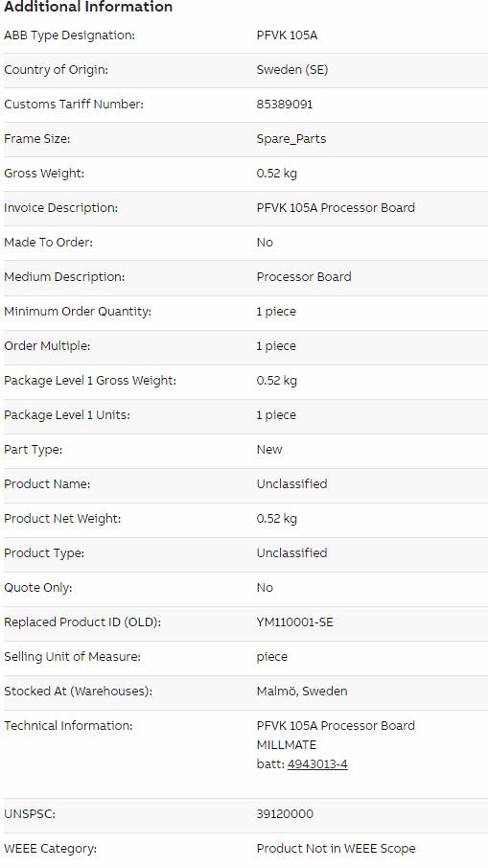The image size is (488, 868).
Task: Click Medium Description value Processor Board
Action: [304, 277]
